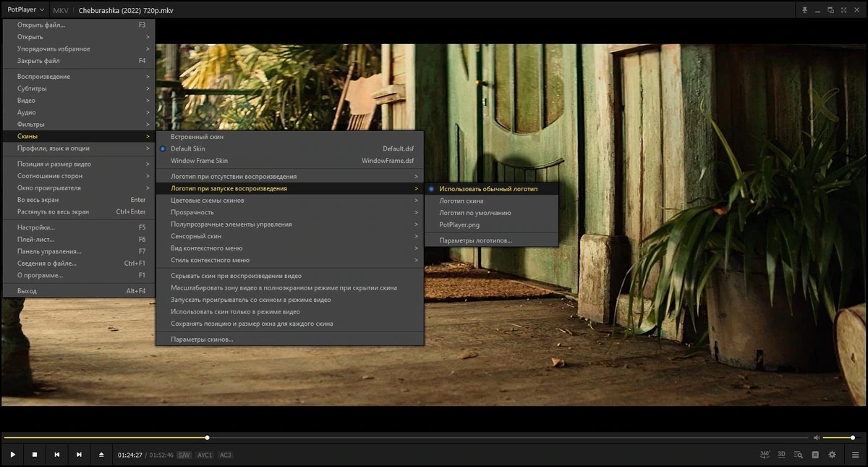The width and height of the screenshot is (868, 467).
Task: Click 'Во весь экран' menu item
Action: click(78, 200)
